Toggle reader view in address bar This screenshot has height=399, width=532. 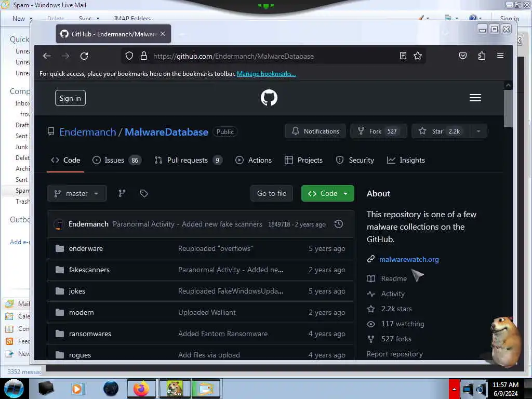403,56
